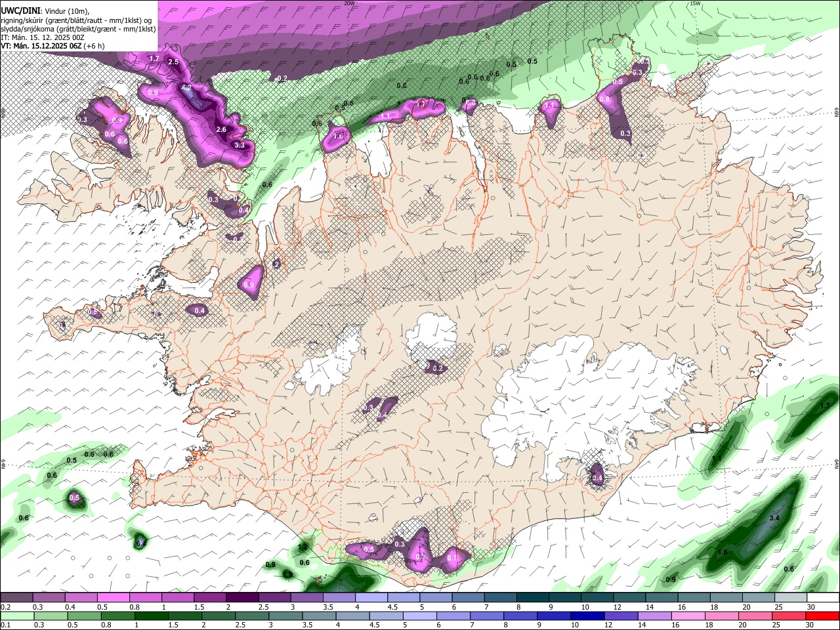Click the '0.1' label starting the rain scale
Viewport: 840px width, 630px height.
(5, 625)
